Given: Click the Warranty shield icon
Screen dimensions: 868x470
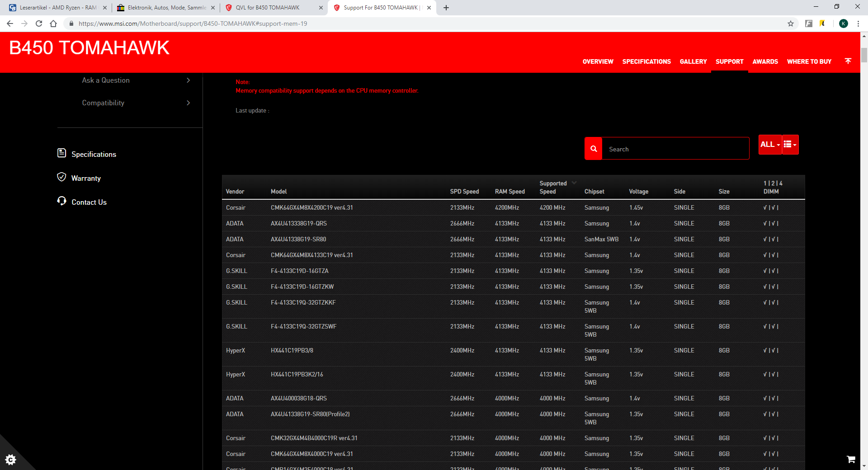Looking at the screenshot, I should point(61,177).
